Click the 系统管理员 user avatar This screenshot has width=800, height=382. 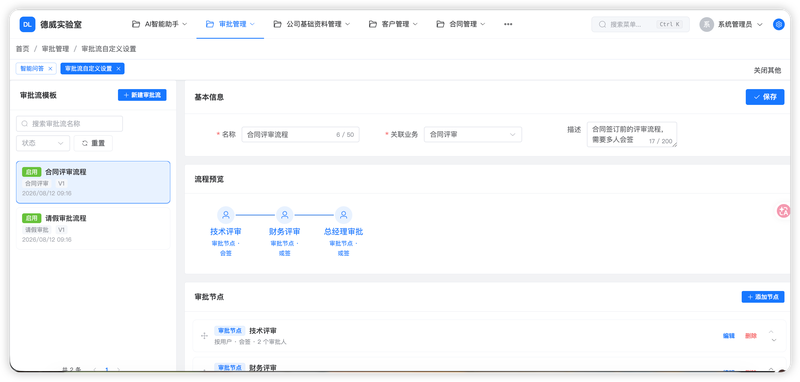[706, 24]
